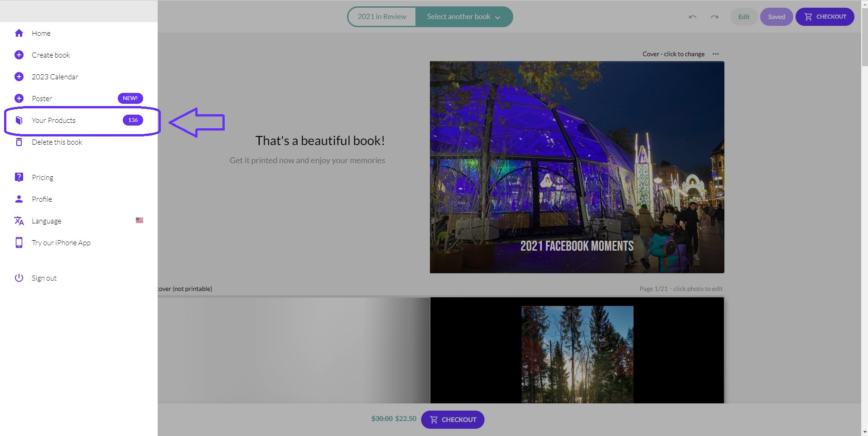Open the cover three-dot options menu
Screen dimensions: 868x436
tap(716, 54)
